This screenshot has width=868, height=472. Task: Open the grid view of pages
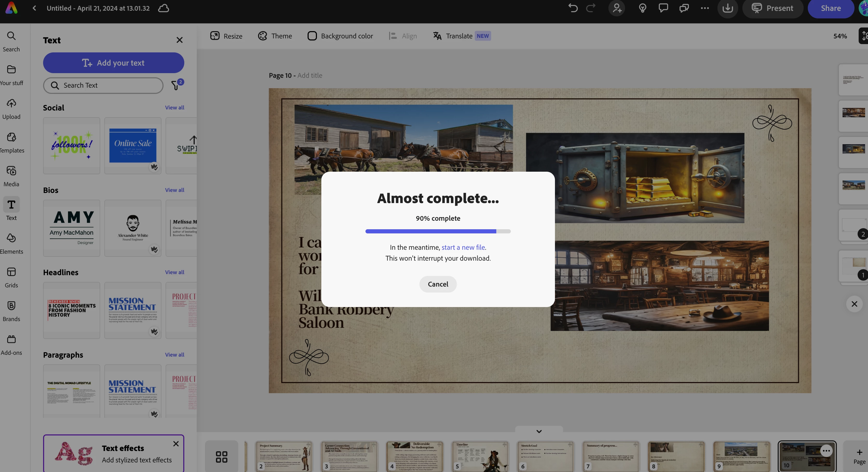point(221,456)
